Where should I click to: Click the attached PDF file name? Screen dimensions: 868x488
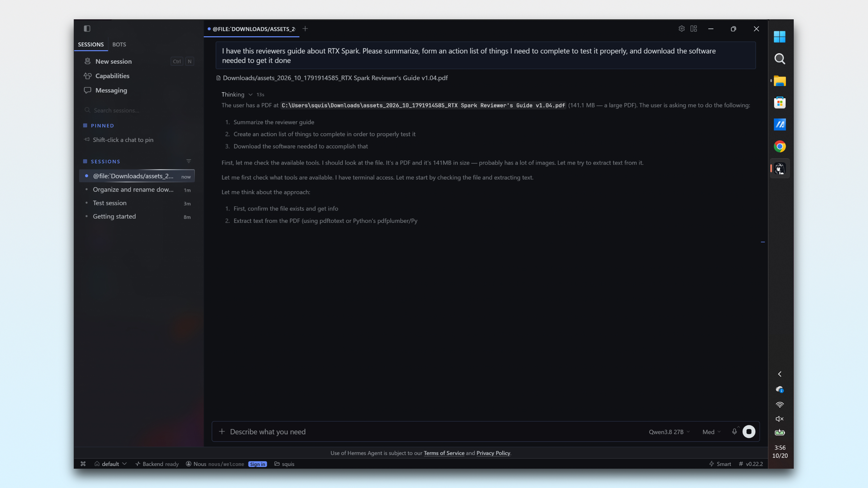click(335, 78)
